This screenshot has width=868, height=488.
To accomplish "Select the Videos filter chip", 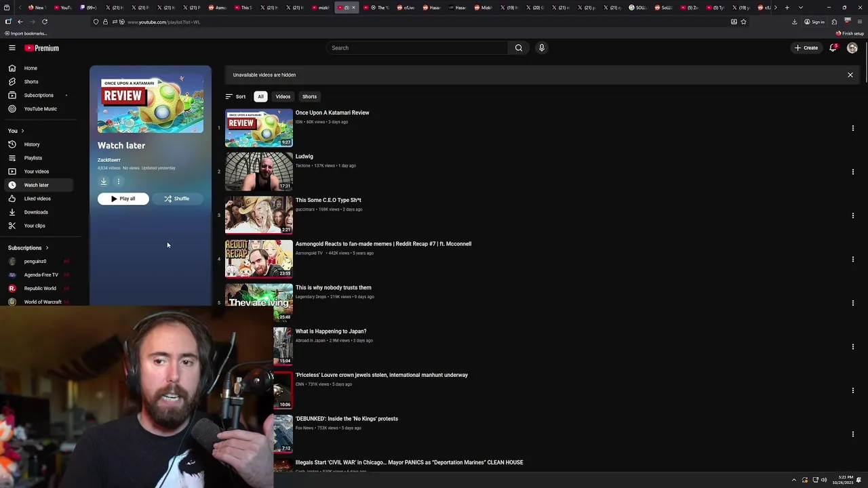I will point(283,97).
